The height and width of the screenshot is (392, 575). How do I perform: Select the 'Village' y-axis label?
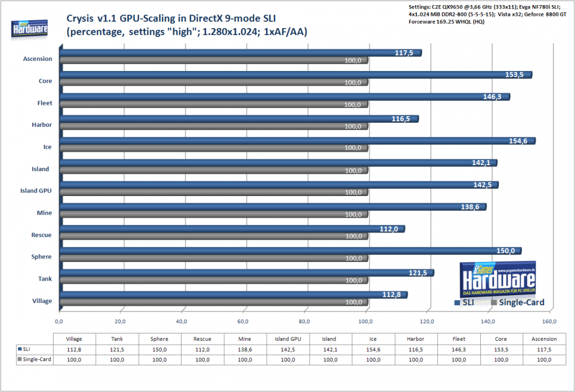[x=42, y=301]
